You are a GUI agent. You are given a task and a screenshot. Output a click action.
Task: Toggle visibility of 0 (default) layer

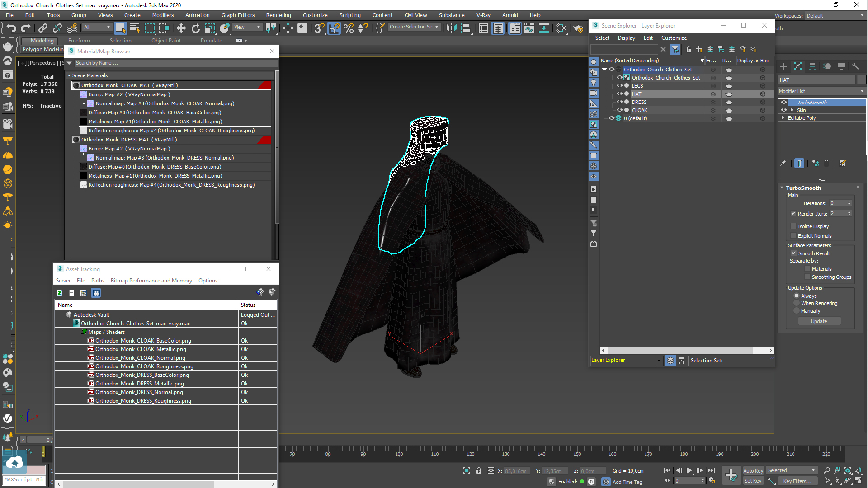coord(611,118)
